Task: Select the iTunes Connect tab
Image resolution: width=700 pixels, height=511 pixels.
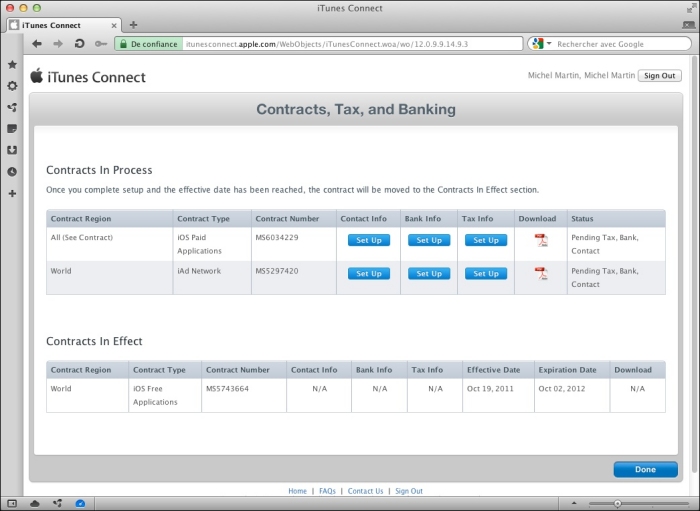Action: pos(64,25)
